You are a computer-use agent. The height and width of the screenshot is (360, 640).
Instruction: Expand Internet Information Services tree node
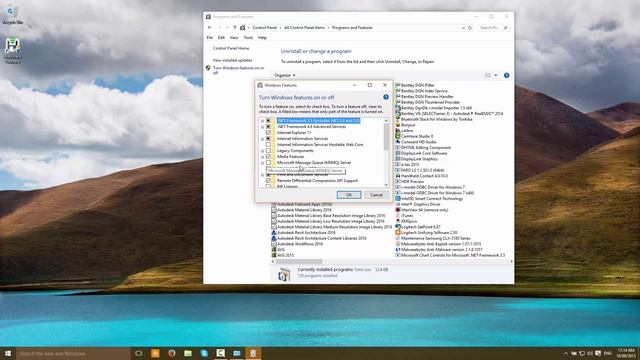262,139
